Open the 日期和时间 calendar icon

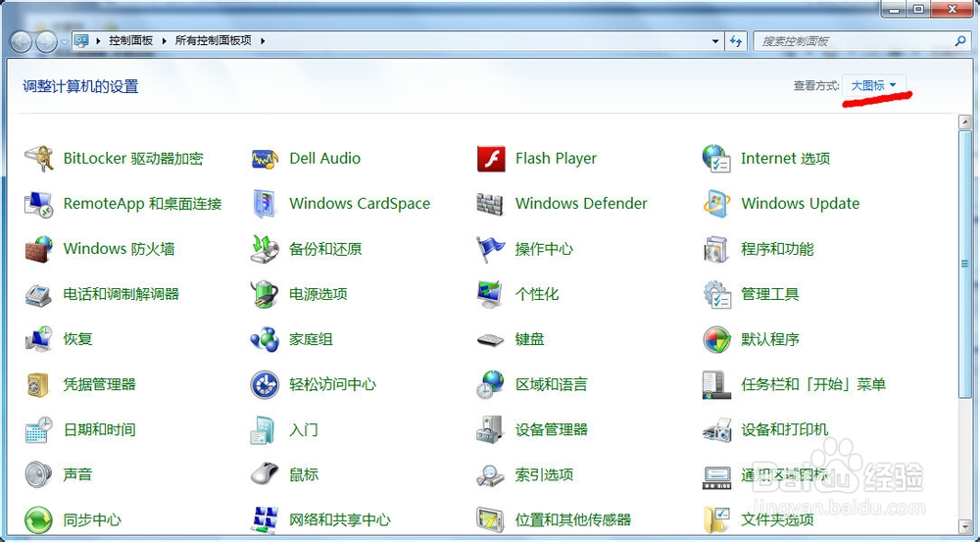(39, 429)
